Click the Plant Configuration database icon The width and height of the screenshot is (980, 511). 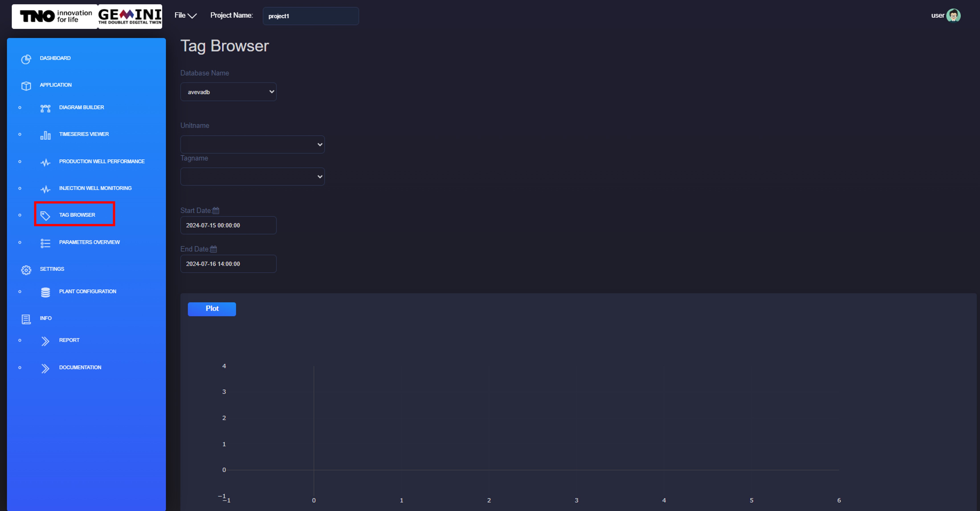coord(45,292)
